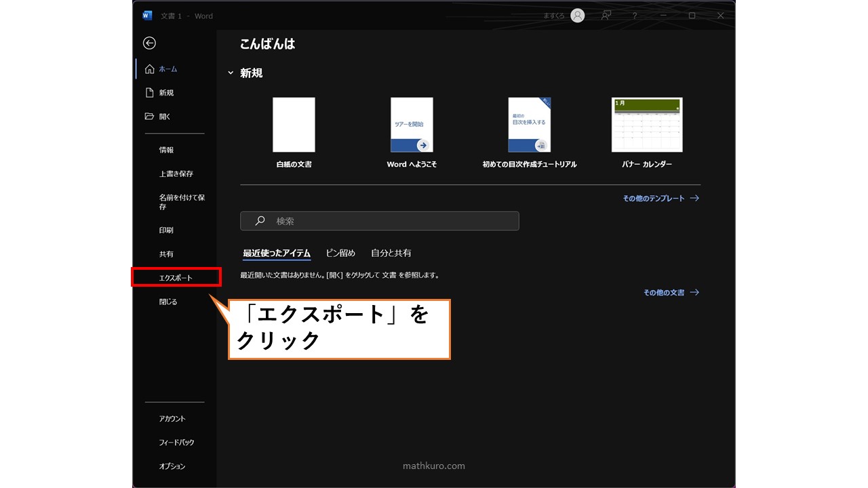
Task: Follow the その他のテンプレート link
Action: pyautogui.click(x=661, y=199)
